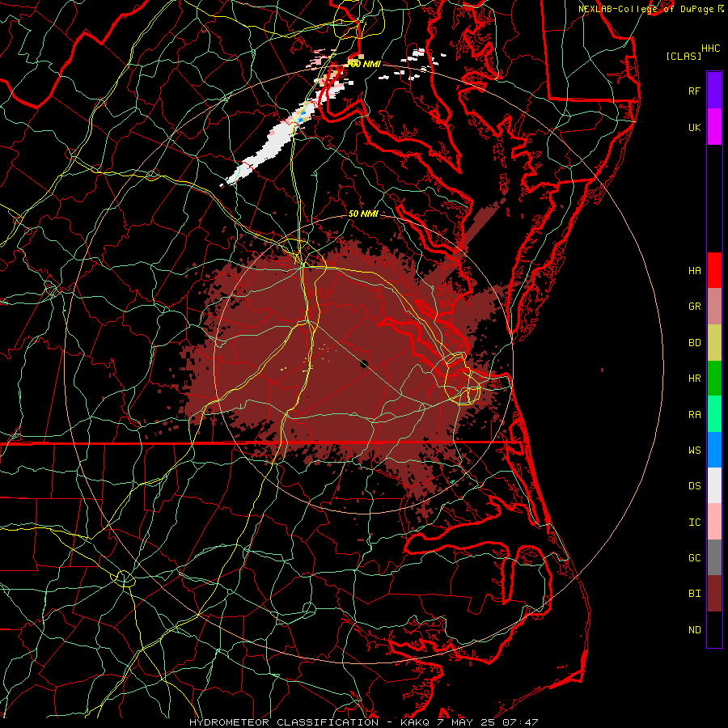Click the RF legend label
728x728 pixels.
click(x=694, y=91)
